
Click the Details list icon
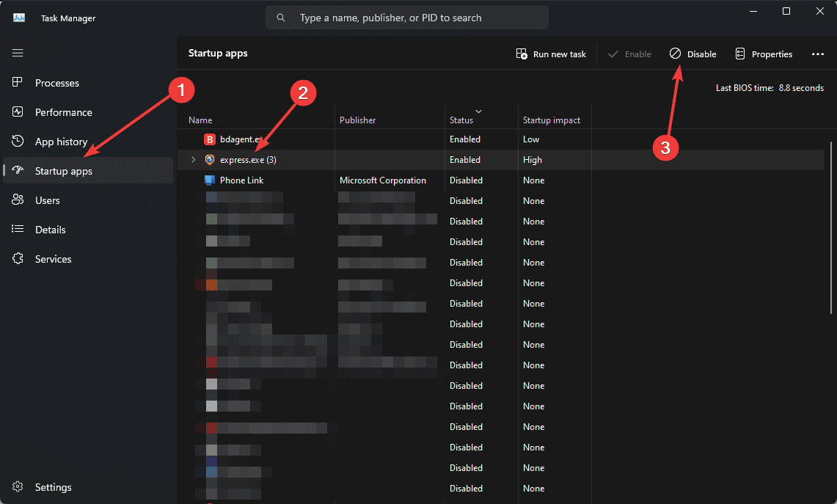coord(18,229)
